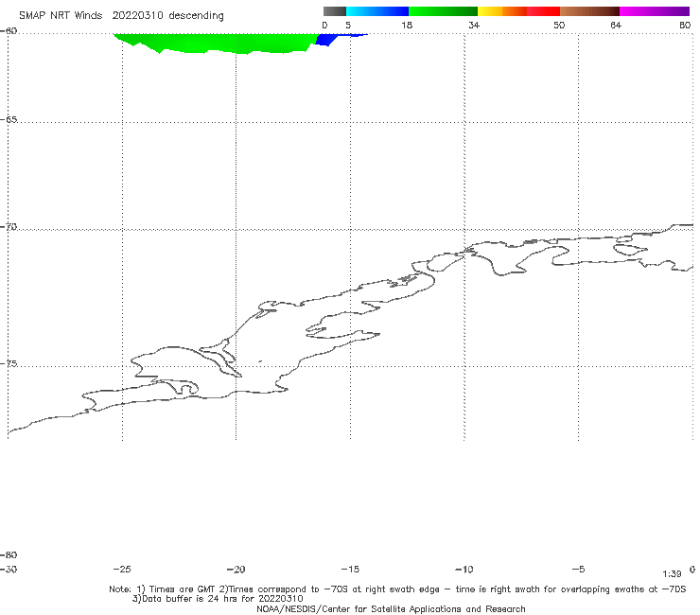Image resolution: width=700 pixels, height=615 pixels.
Task: Click longitude label '-30' on the bottom axis
Action: (9, 570)
